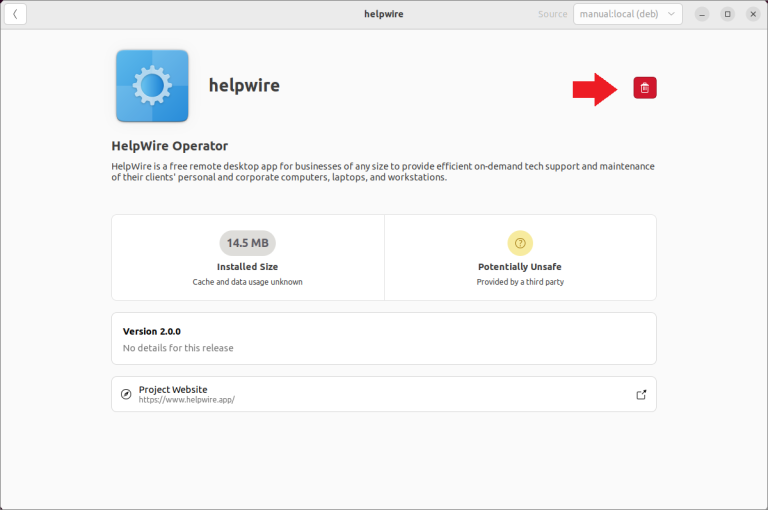
Task: Click the https://www.helpwire.app/ URL text
Action: (x=187, y=400)
